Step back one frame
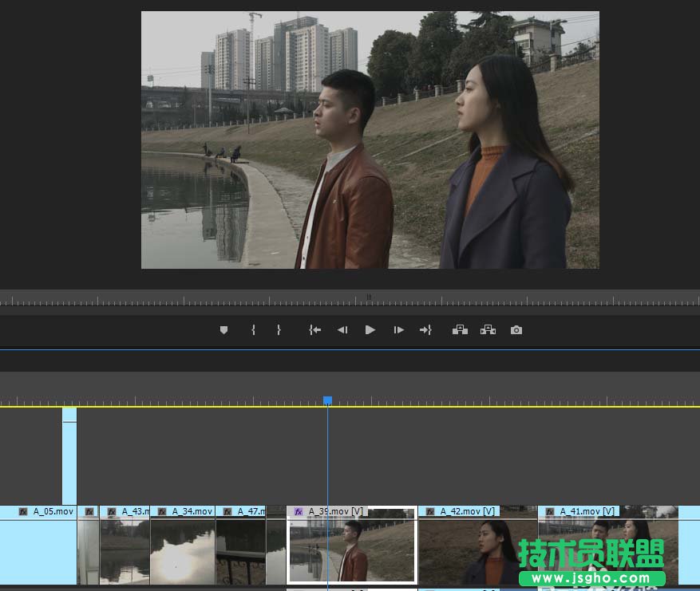The width and height of the screenshot is (700, 591). pyautogui.click(x=342, y=329)
